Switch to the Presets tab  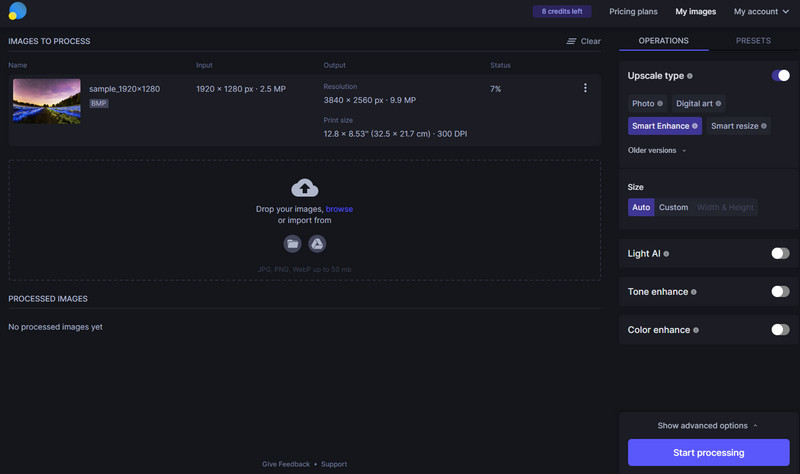pos(753,41)
